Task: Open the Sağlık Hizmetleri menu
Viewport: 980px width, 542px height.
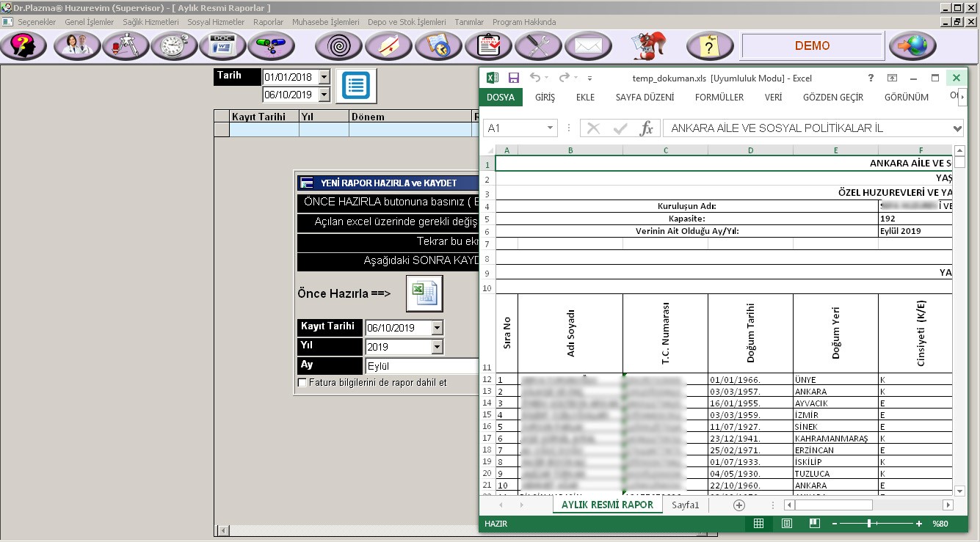Action: click(x=150, y=22)
